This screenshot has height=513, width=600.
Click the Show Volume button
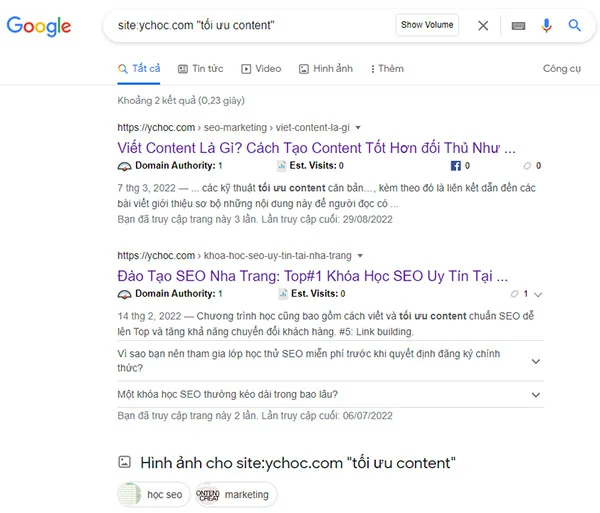[427, 25]
